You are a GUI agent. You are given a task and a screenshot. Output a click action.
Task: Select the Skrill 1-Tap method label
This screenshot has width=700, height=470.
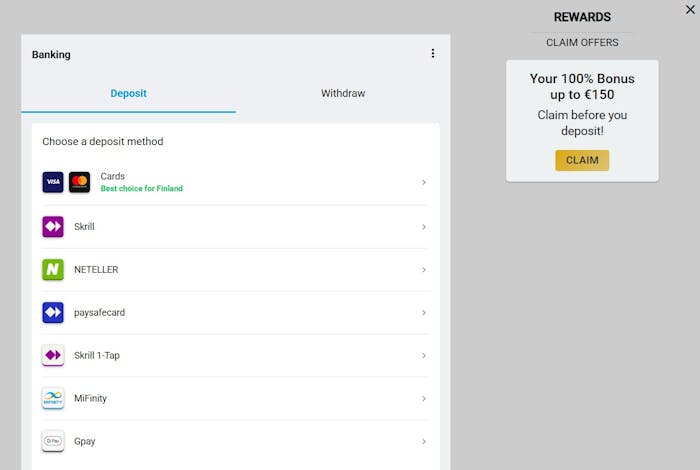97,356
